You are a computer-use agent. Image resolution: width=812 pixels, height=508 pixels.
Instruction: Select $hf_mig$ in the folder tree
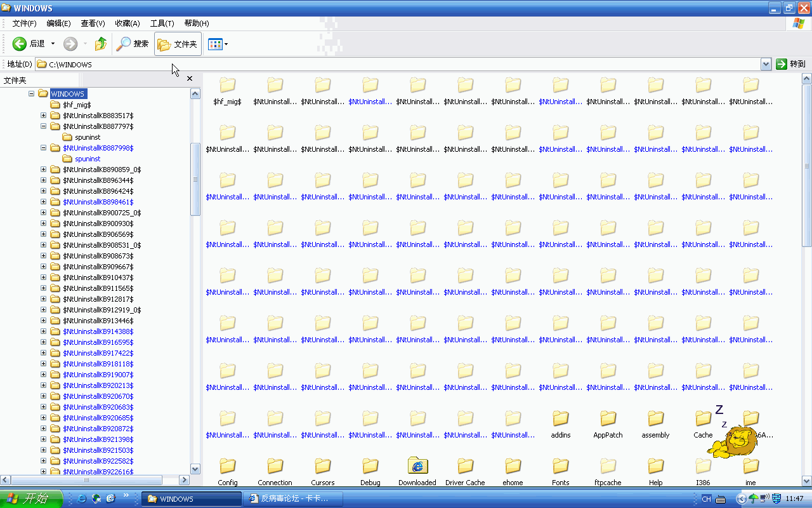(77, 105)
